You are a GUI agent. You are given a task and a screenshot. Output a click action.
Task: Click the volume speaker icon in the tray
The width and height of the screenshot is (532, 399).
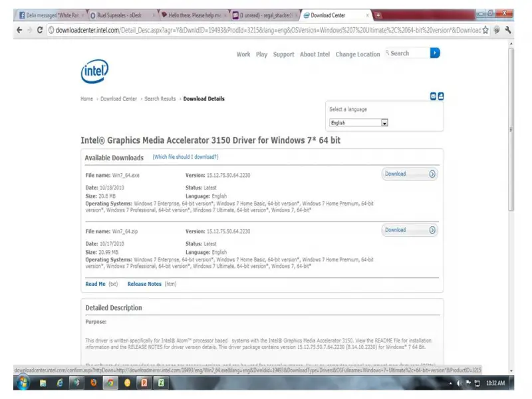pyautogui.click(x=460, y=384)
